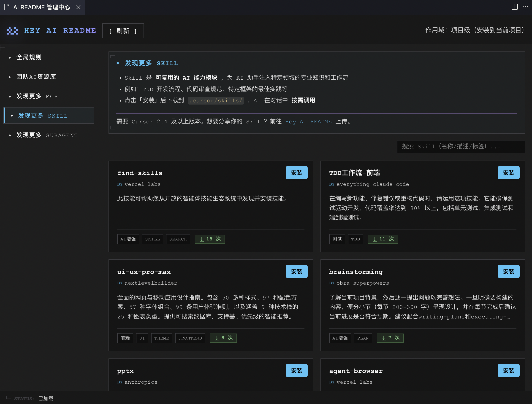Install the agent-browser skill
The height and width of the screenshot is (404, 532).
click(x=508, y=370)
